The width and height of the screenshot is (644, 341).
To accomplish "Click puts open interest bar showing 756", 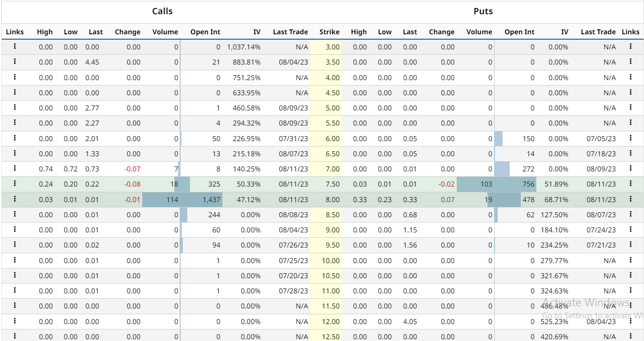I will point(515,184).
